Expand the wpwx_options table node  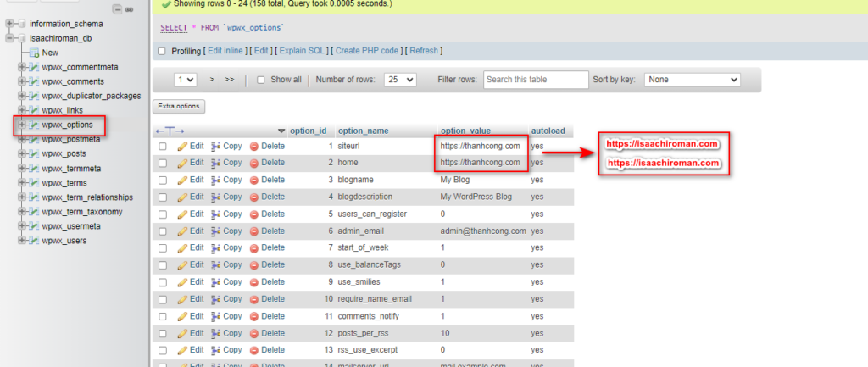point(21,125)
